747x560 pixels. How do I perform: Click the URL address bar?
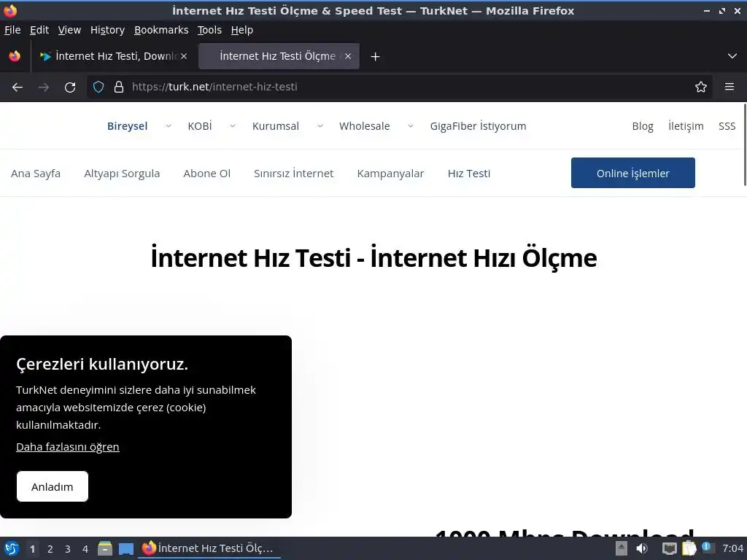pyautogui.click(x=400, y=87)
